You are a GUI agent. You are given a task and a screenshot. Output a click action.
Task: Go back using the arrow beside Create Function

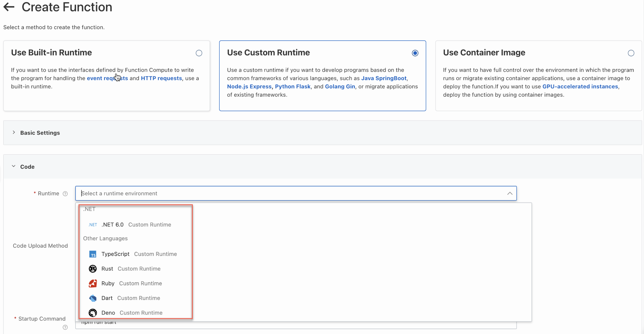point(9,7)
